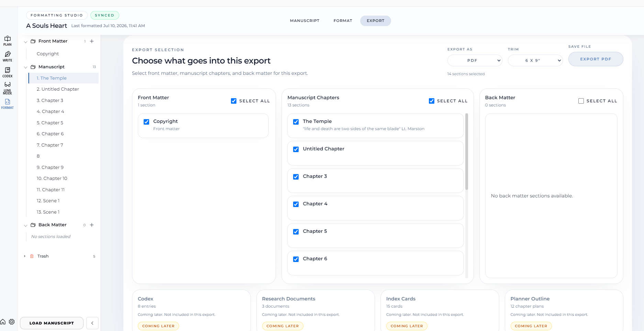Click the Load Manuscript button
644x331 pixels.
[52, 323]
